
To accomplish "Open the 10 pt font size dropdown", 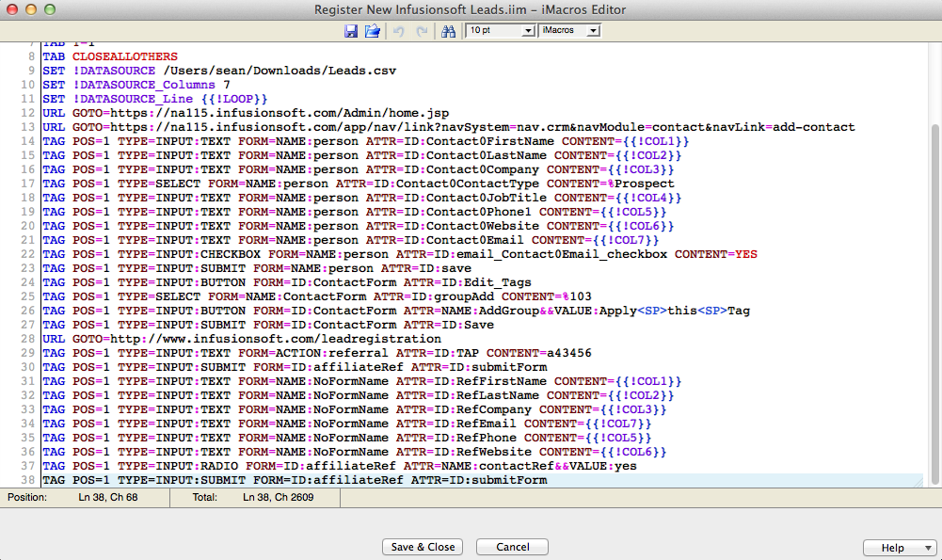I will [x=501, y=30].
